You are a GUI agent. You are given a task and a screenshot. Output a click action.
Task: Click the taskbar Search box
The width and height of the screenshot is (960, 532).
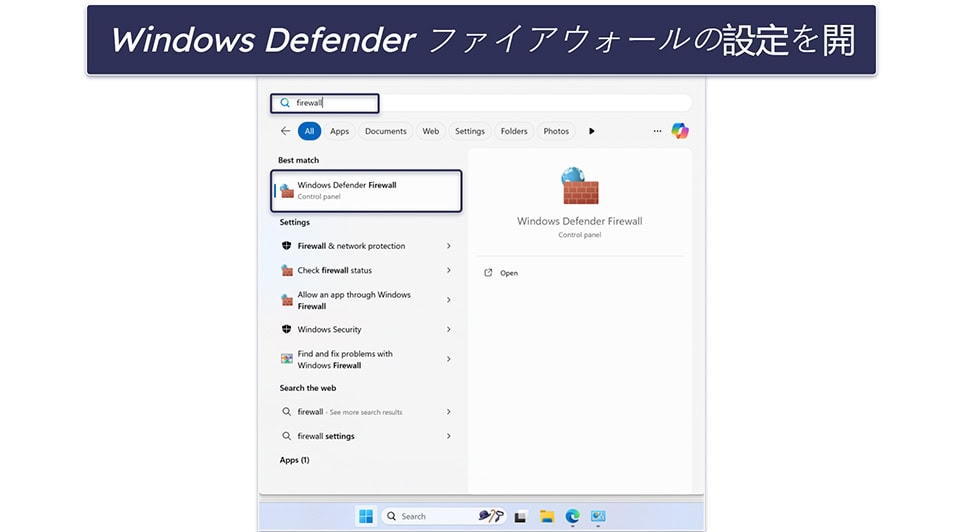[443, 517]
